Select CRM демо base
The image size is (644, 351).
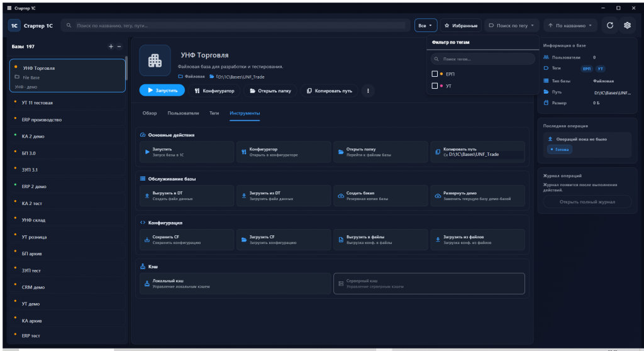(68, 287)
